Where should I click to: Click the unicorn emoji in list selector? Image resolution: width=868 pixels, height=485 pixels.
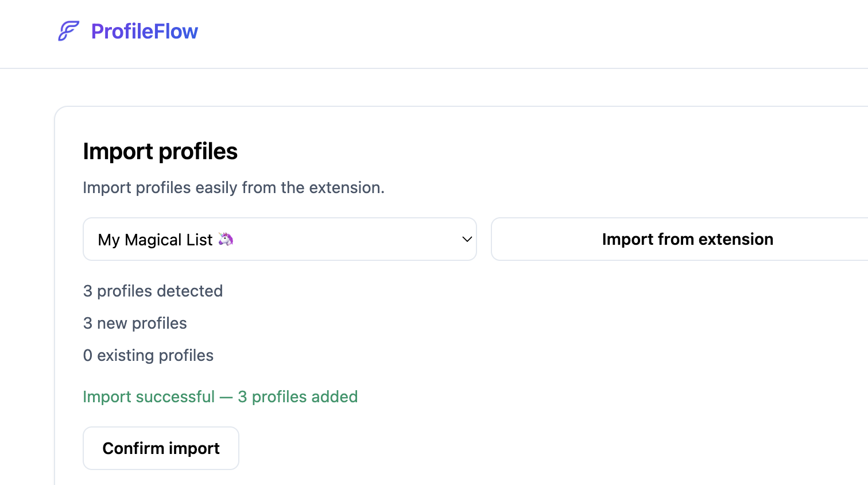coord(226,239)
